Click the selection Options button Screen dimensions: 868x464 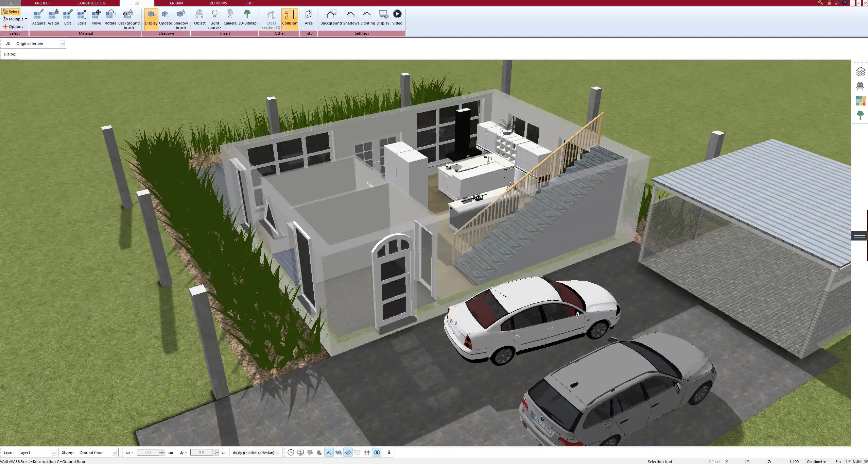point(13,27)
